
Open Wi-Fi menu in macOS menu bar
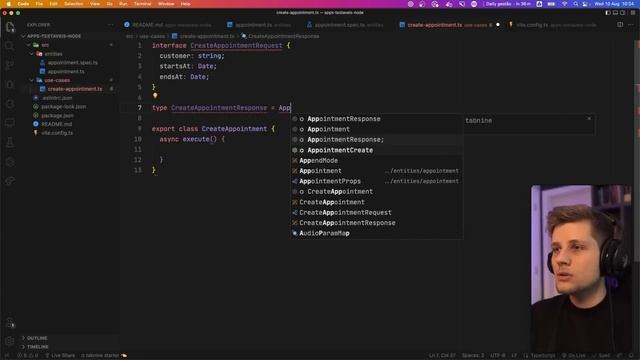[565, 4]
